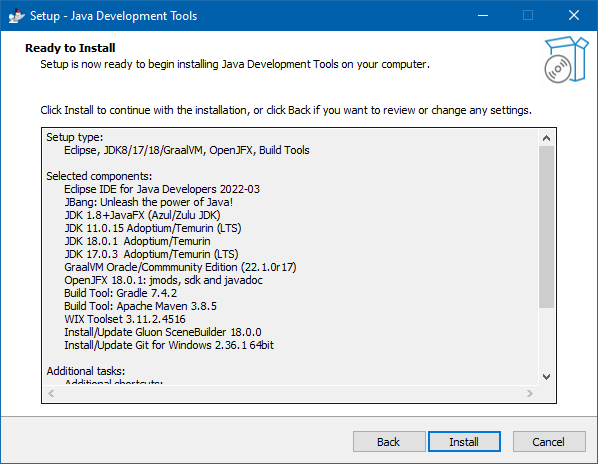Click the empty vertical scrollbar track below thumb
598x464 pixels.
[x=547, y=338]
